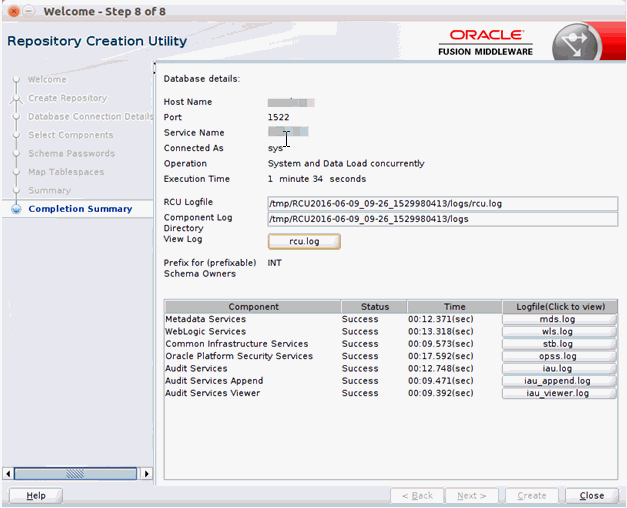Click the INT schema prefix value
This screenshot has height=508, width=627.
point(275,263)
